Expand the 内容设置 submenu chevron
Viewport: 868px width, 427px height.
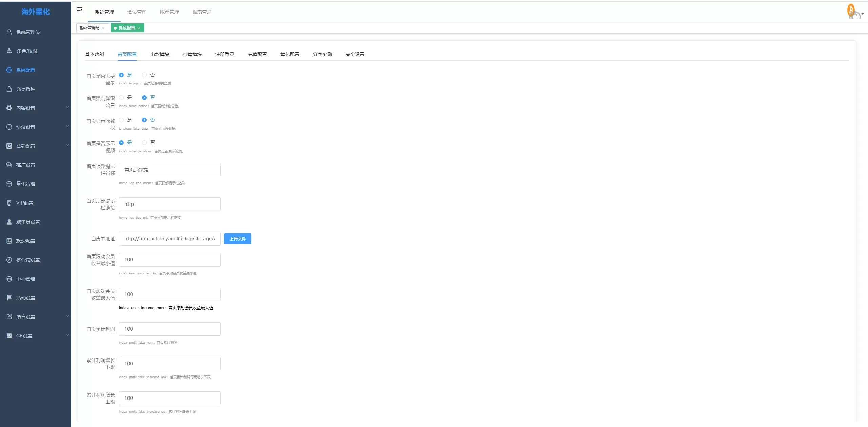67,108
